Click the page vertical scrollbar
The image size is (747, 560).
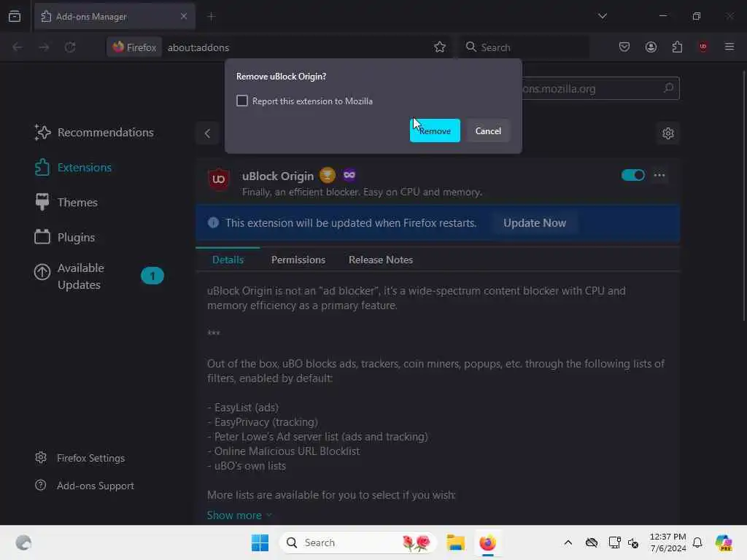(743, 195)
